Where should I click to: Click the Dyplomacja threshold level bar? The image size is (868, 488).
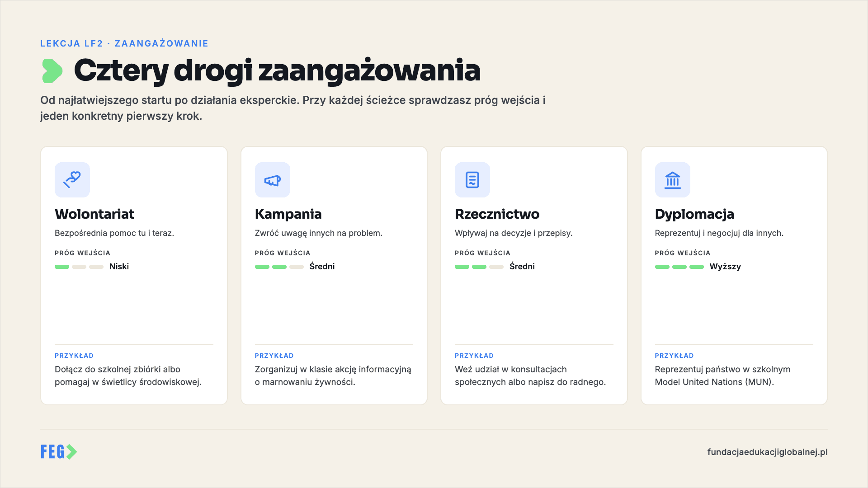pos(679,267)
